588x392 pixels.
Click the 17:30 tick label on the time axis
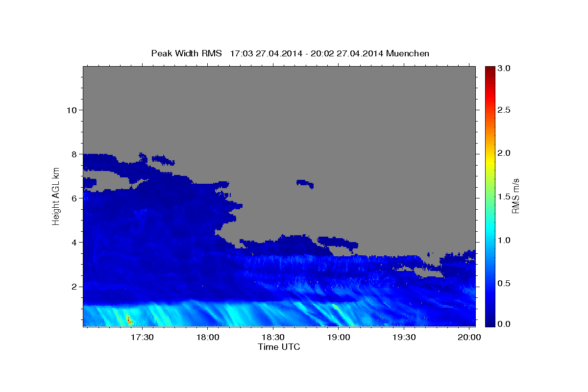click(142, 338)
